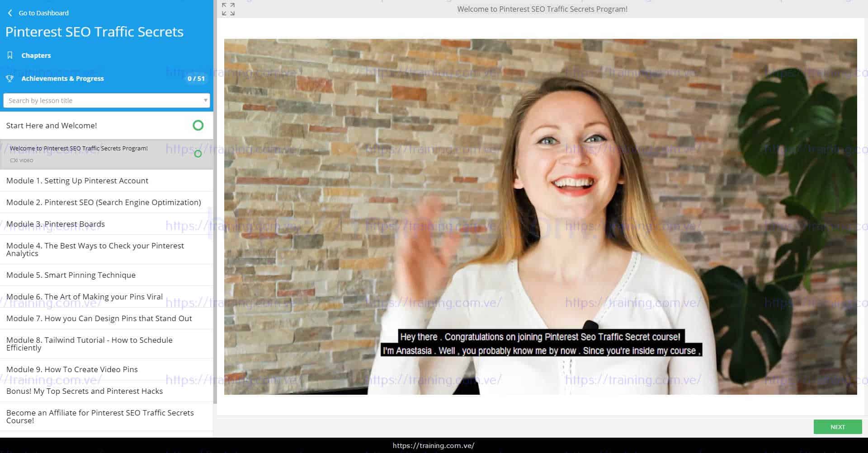The height and width of the screenshot is (453, 868).
Task: Open Achievements & Progress tab
Action: 62,79
